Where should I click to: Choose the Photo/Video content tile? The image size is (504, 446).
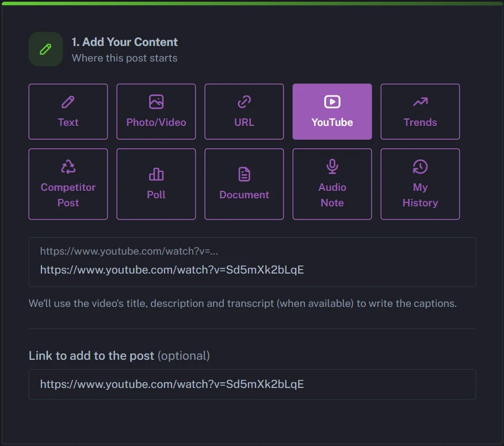click(156, 111)
